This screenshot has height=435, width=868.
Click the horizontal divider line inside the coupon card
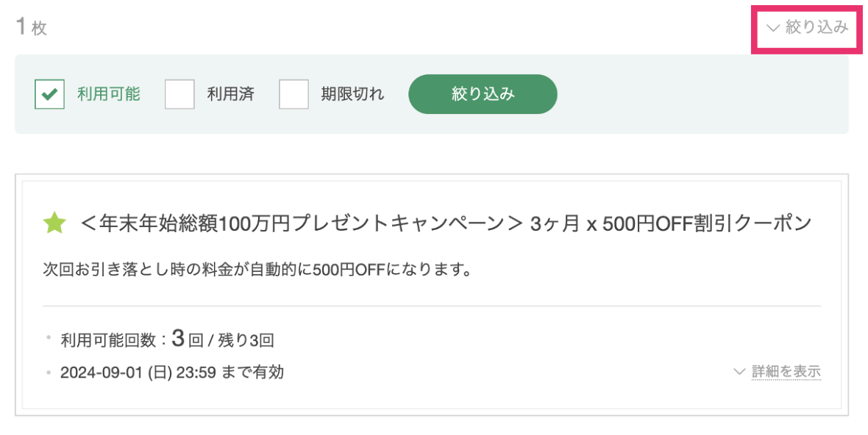(432, 306)
